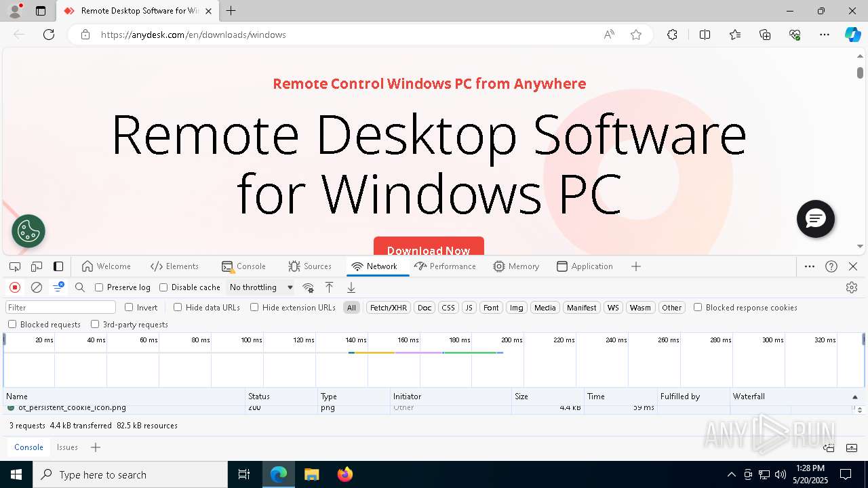The width and height of the screenshot is (868, 488).
Task: Open the Favorites list icon
Action: point(735,35)
